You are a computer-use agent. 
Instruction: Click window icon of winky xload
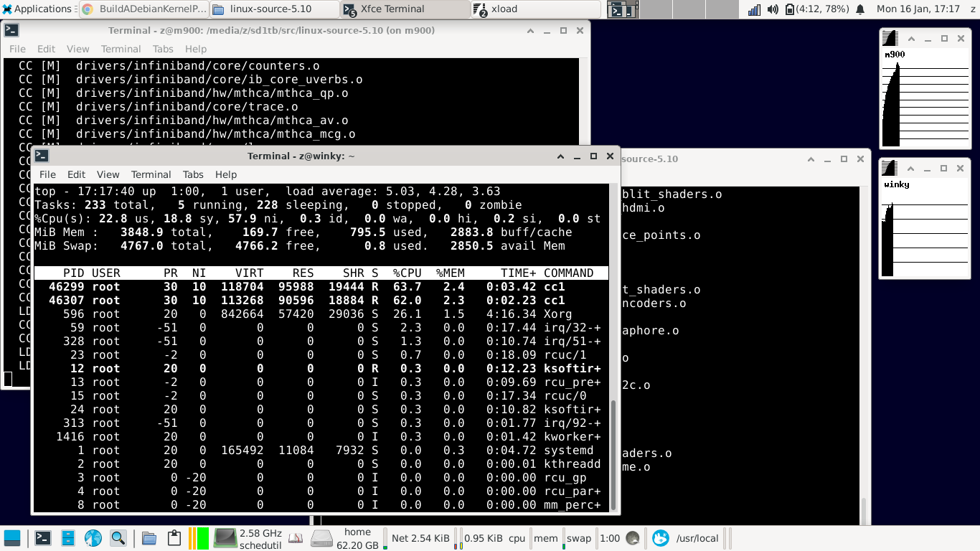(x=890, y=168)
